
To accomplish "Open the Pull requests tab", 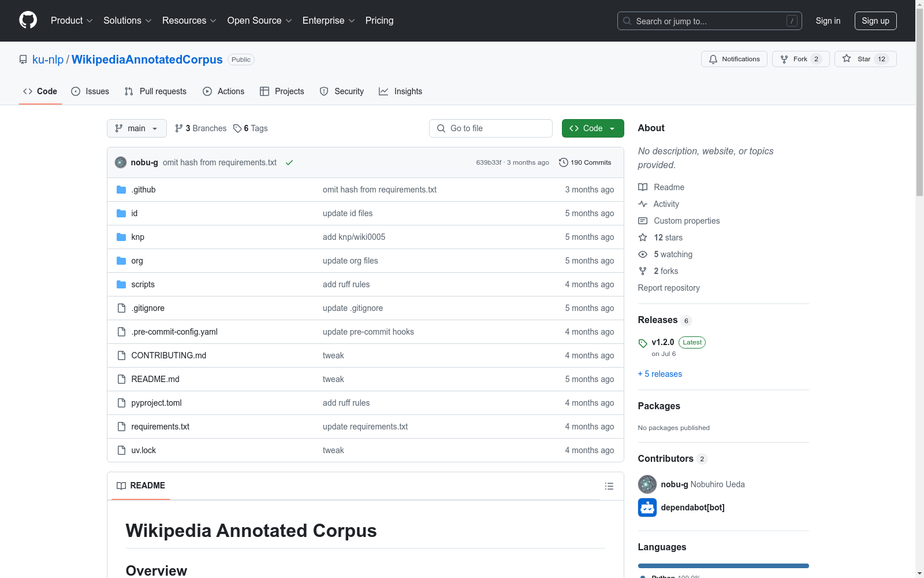I will 155,91.
